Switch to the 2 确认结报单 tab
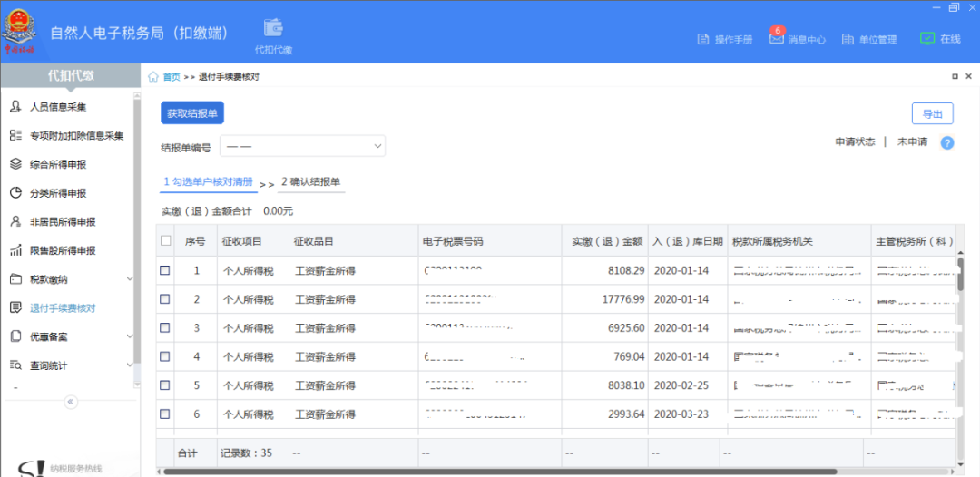 pos(310,182)
